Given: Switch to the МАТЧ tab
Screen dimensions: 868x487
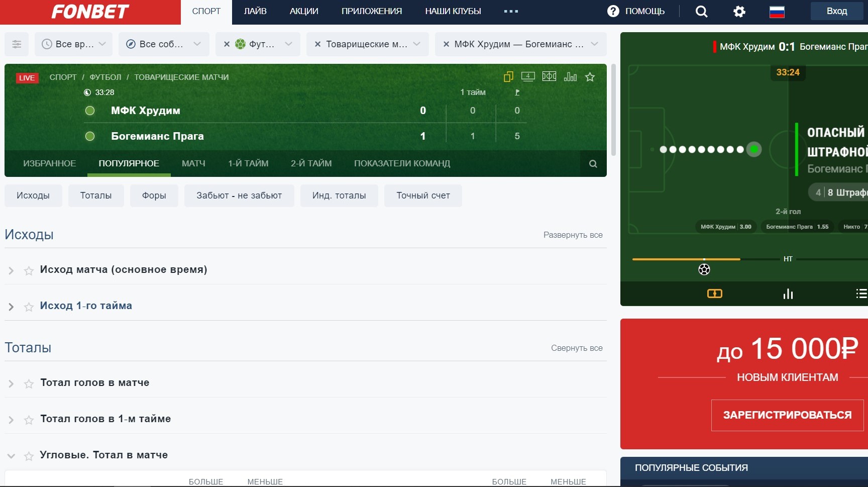Looking at the screenshot, I should click(193, 163).
